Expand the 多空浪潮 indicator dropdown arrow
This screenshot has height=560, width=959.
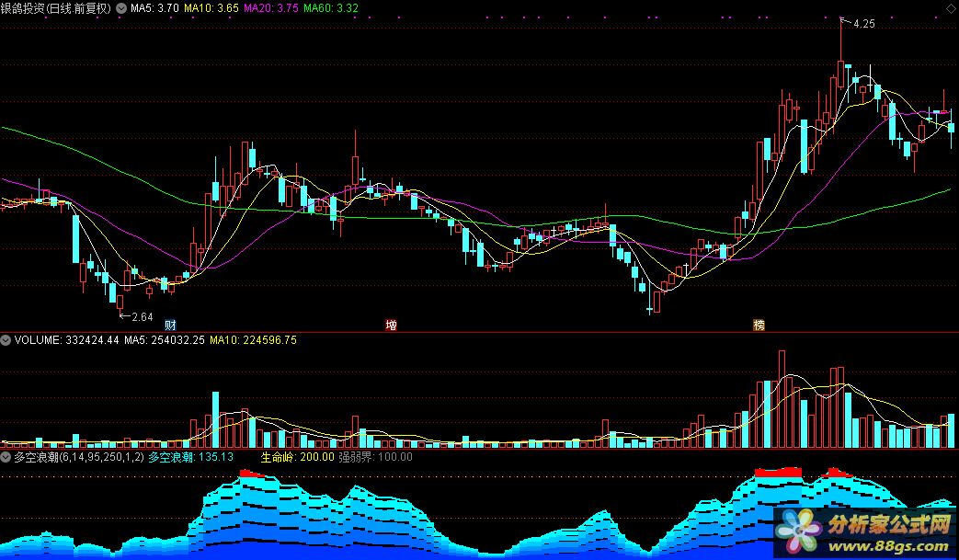[x=6, y=457]
